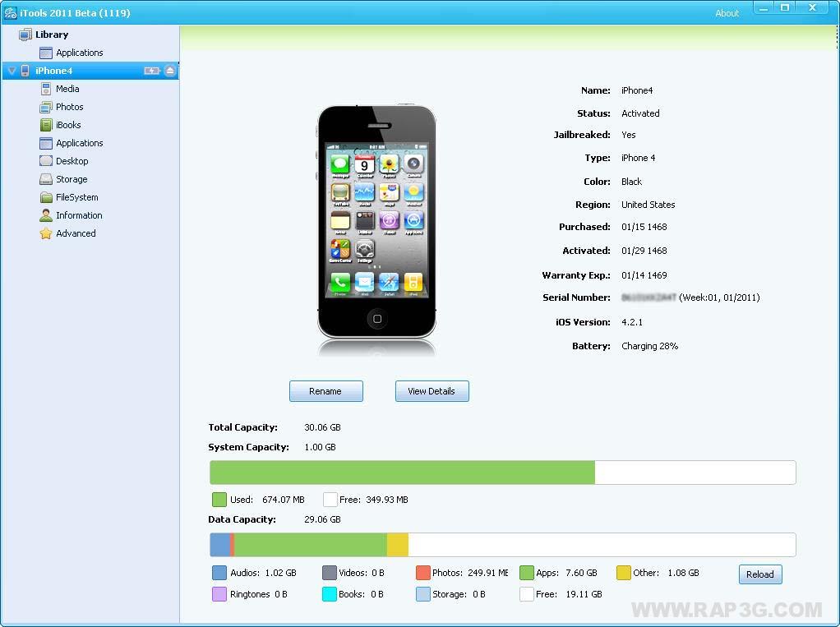Screen dimensions: 840x627
Task: Select the Type value "iPhone 4"
Action: pos(638,158)
